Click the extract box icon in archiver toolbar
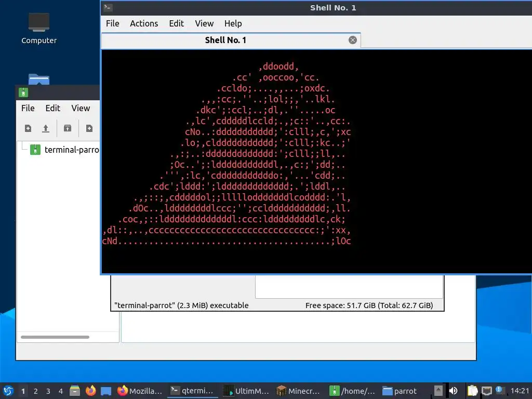 [68, 128]
